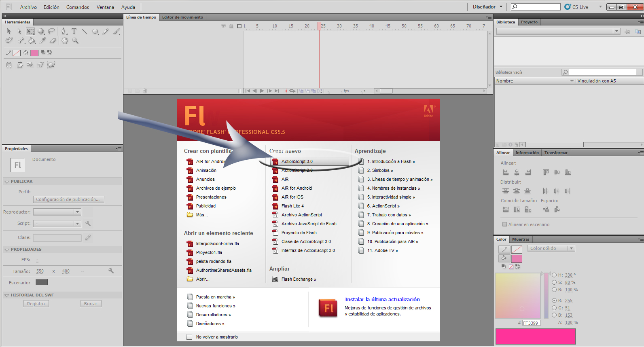
Task: Click the Swap Colors icon in Tools
Action: [49, 52]
